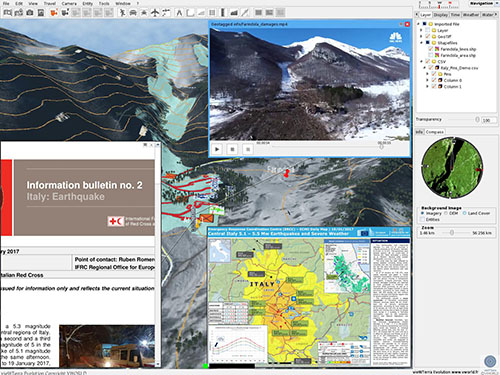Expand the Column 0 tree node
Image resolution: width=500 pixels, height=375 pixels.
tap(428, 80)
